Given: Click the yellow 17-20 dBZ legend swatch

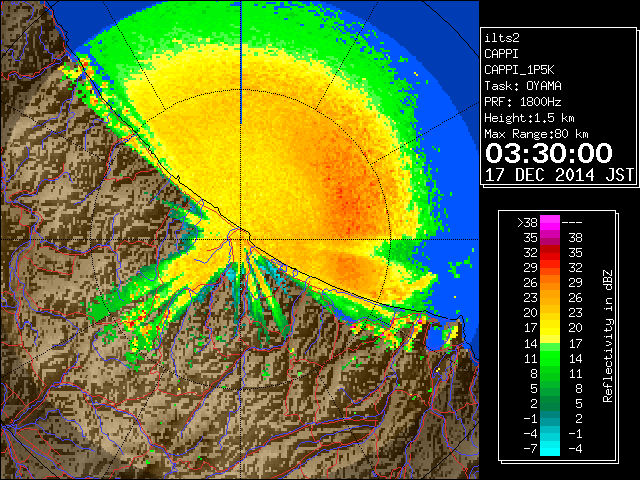Looking at the screenshot, I should [x=550, y=328].
